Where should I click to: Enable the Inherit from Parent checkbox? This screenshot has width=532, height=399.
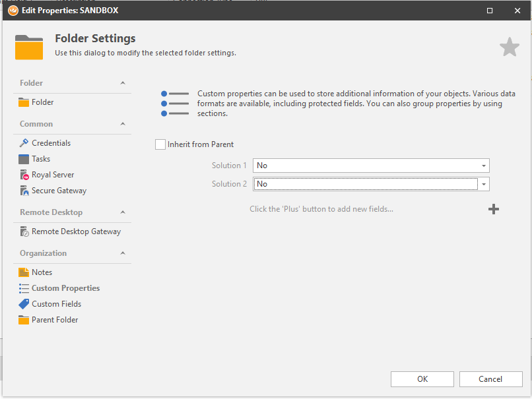(160, 144)
